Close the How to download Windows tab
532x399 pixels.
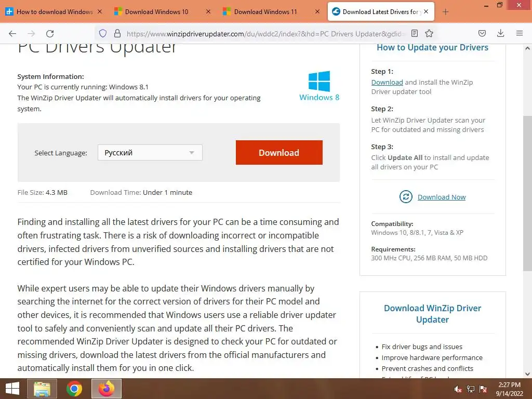click(100, 11)
